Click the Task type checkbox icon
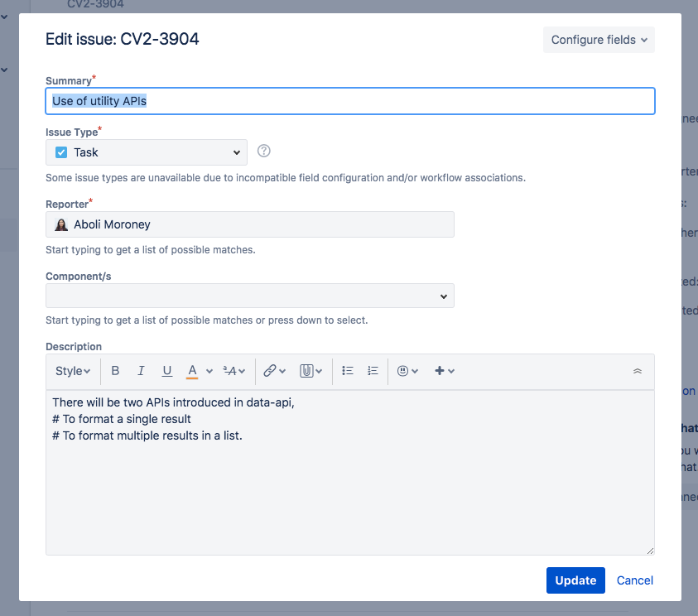The width and height of the screenshot is (698, 616). 61,152
